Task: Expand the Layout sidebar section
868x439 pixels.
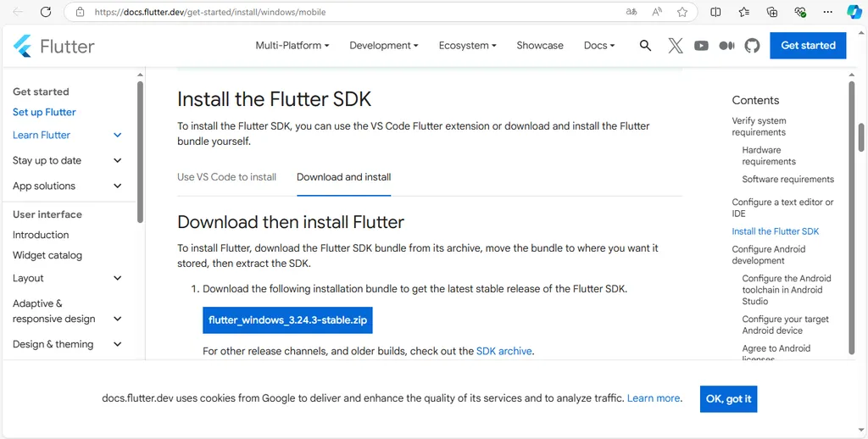Action: tap(117, 278)
